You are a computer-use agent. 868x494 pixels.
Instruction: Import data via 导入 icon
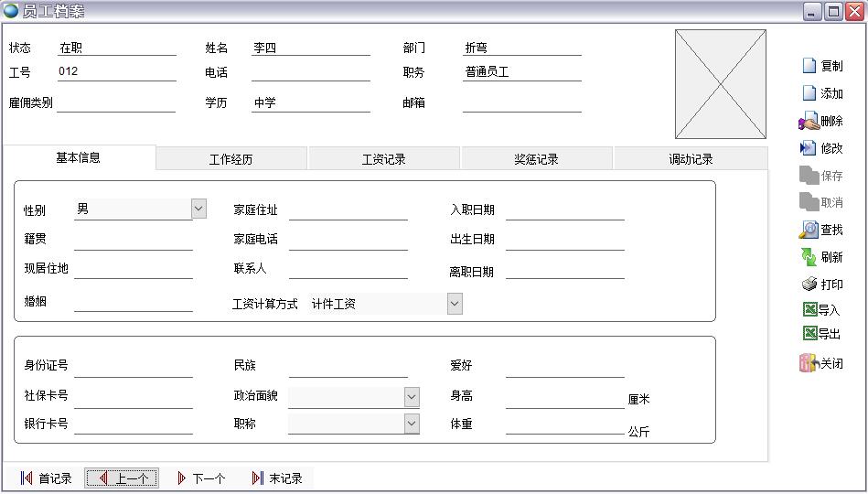pos(809,310)
